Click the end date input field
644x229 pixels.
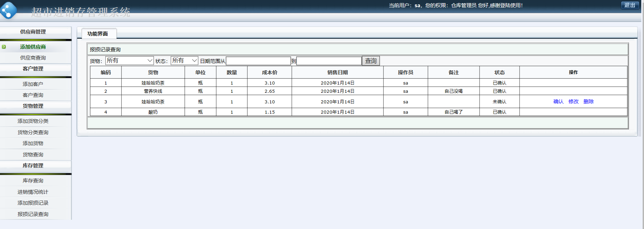[x=329, y=61]
